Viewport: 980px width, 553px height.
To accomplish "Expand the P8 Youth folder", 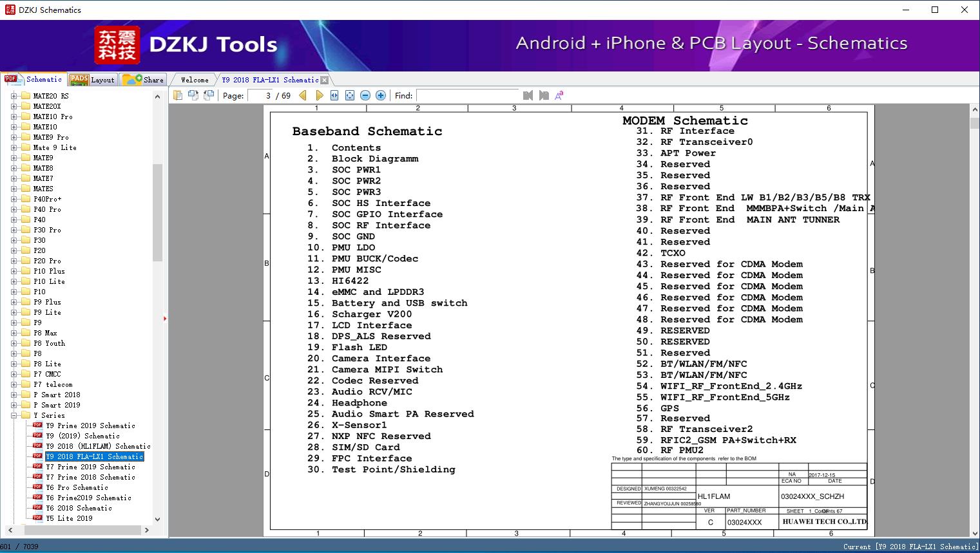I will click(x=14, y=343).
